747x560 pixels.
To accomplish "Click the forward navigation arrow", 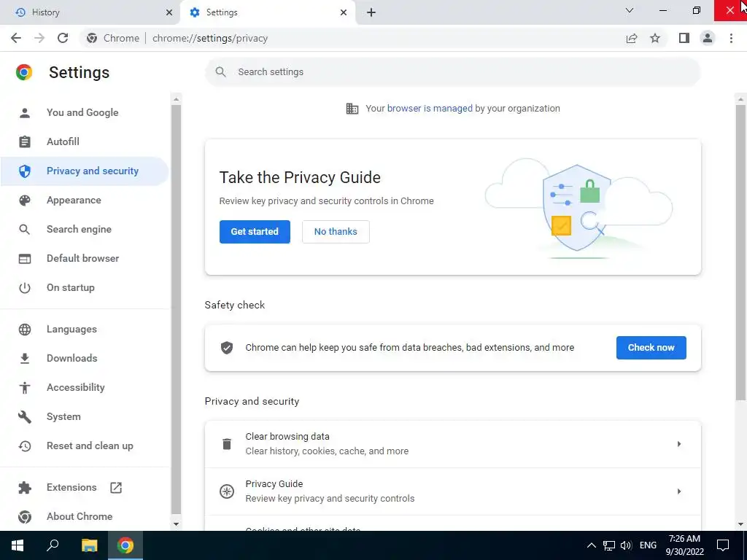I will (x=39, y=38).
